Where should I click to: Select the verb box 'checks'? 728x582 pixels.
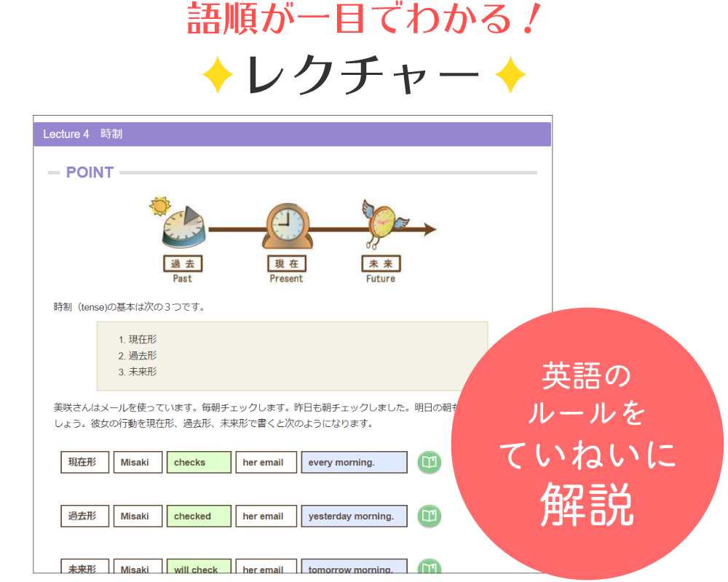[x=199, y=463]
